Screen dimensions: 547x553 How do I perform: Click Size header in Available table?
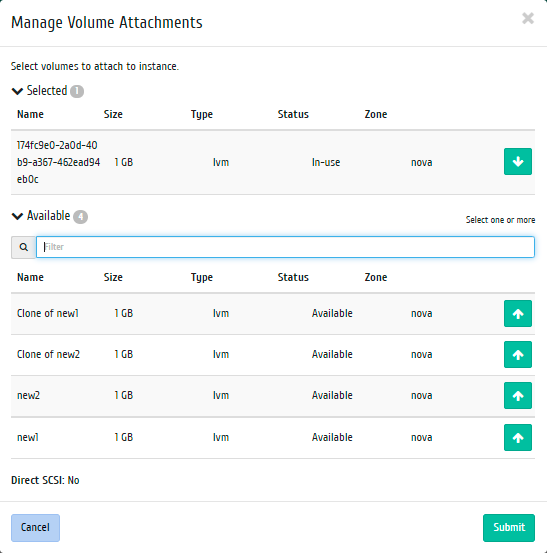tap(113, 277)
